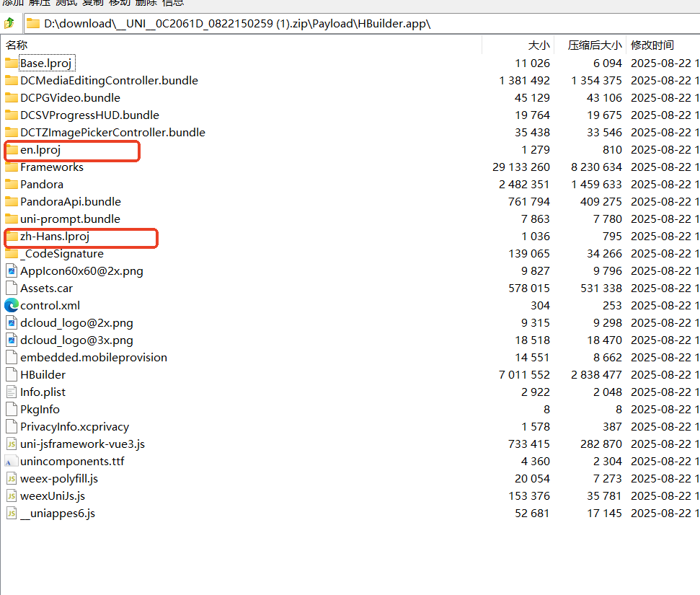
Task: Select the DCTZImagePickerController.bundle folder name
Action: pyautogui.click(x=112, y=133)
